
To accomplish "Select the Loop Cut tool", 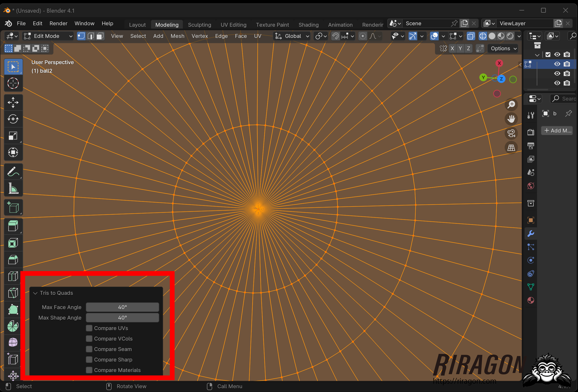I will (13, 276).
